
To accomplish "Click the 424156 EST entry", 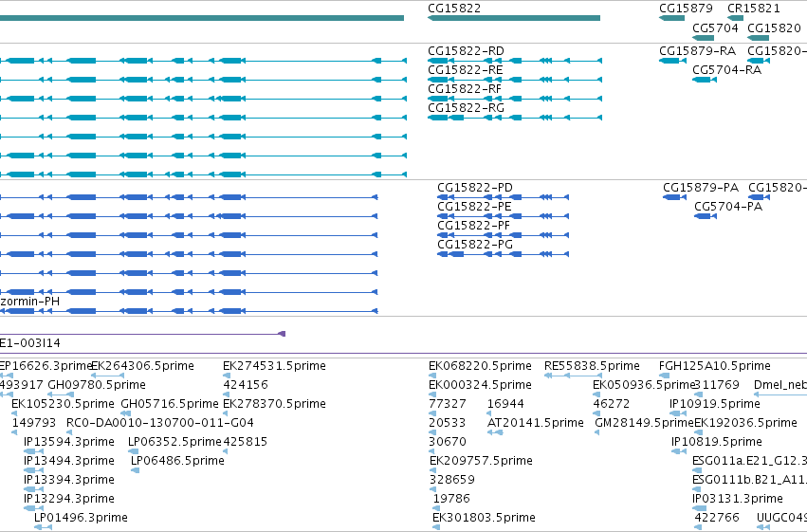I will coord(246,385).
